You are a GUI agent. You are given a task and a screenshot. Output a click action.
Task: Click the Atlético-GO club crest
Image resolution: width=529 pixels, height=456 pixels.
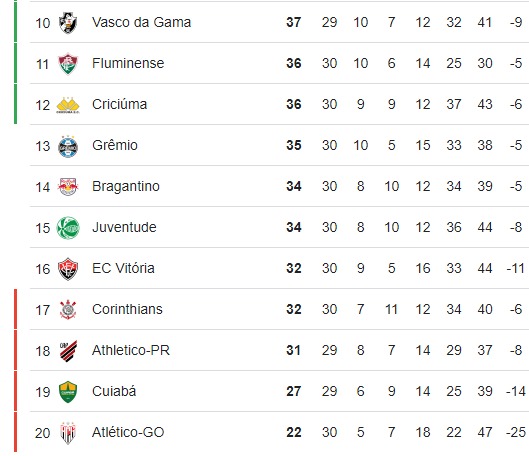(68, 433)
